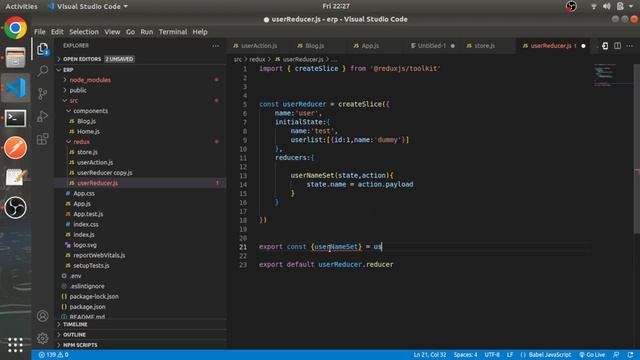Switch to the store.js tab
This screenshot has width=640, height=360.
coord(484,46)
